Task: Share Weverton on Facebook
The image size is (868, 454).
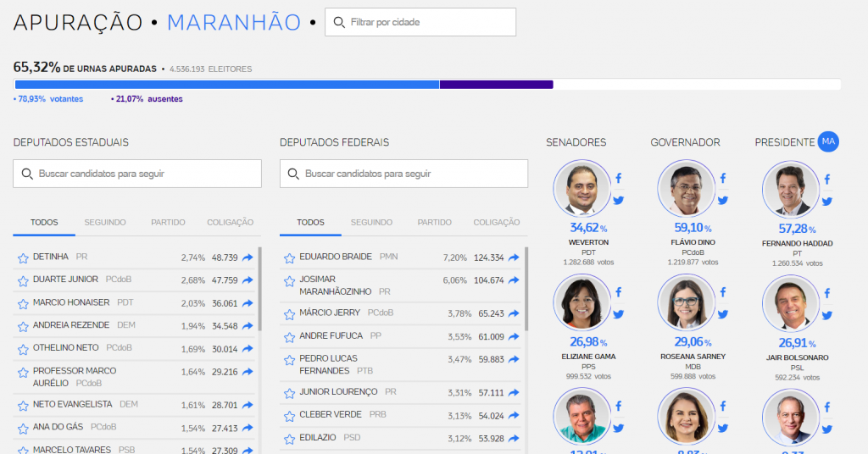Action: [x=618, y=178]
